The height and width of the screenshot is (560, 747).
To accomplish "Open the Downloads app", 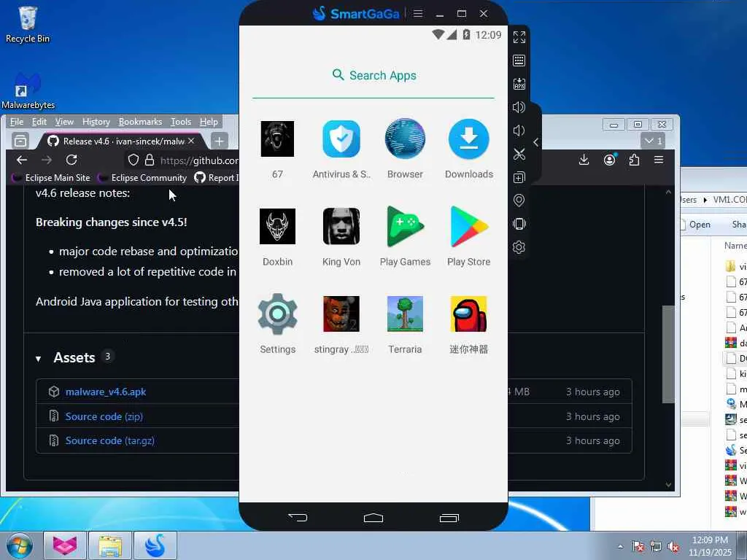I will coord(469,139).
